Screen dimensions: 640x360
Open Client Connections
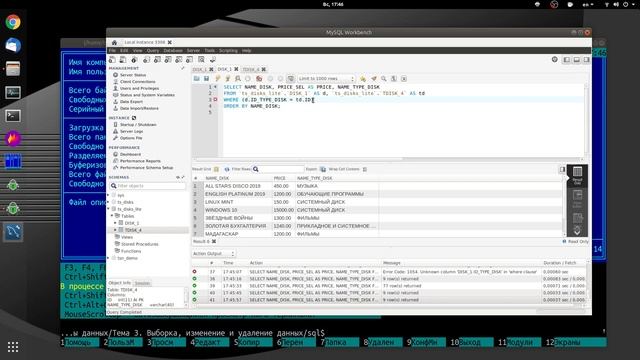point(138,82)
